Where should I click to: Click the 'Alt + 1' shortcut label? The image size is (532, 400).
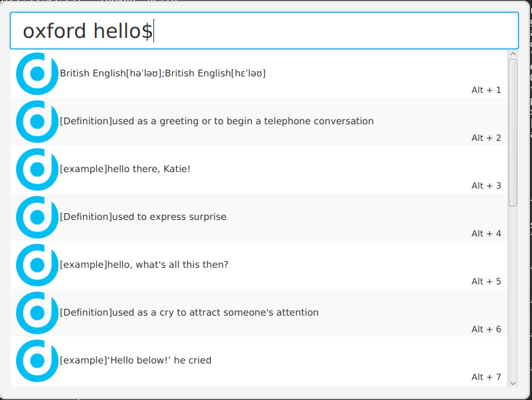click(x=486, y=90)
